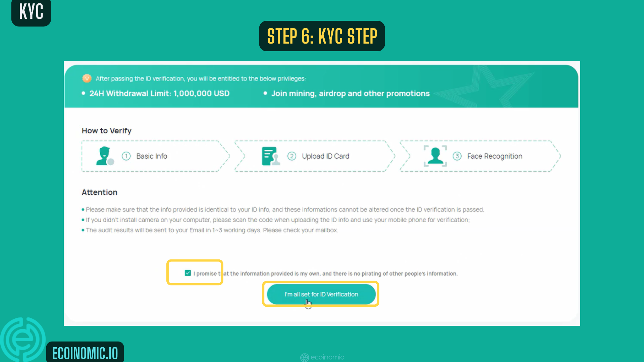Click the Upload ID Card icon

coord(270,156)
